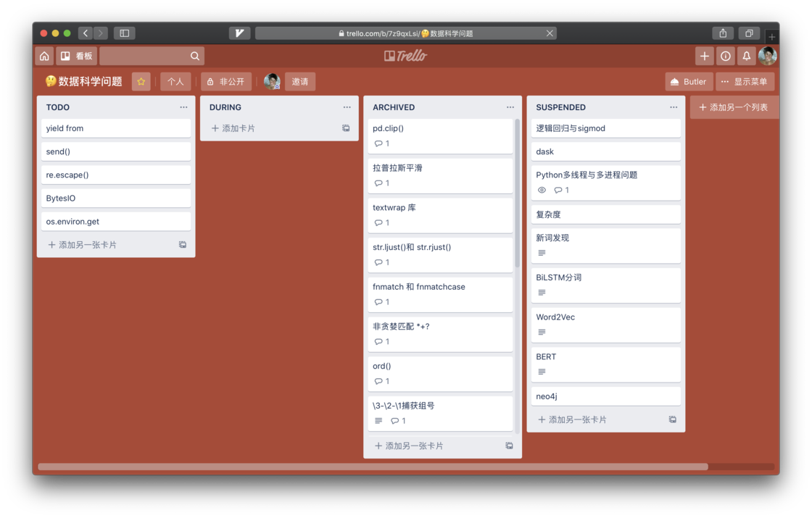Go to Trello home via house icon
812x518 pixels.
click(44, 56)
